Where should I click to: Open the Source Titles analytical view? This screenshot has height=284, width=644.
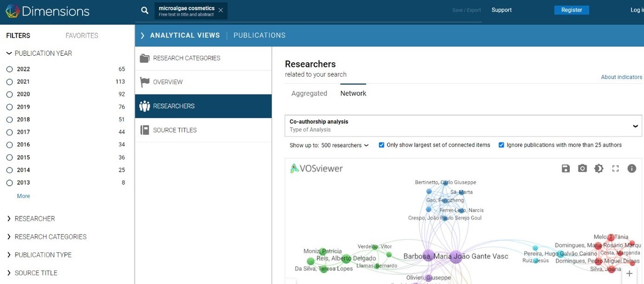[174, 130]
